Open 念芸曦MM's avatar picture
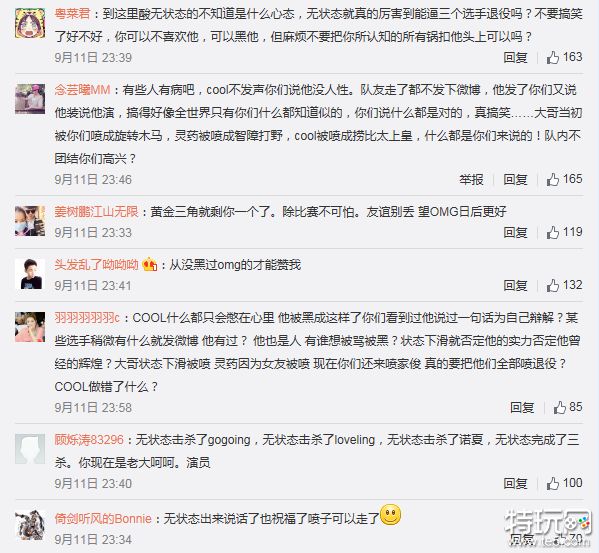Screen dimensions: 599x553 (x=30, y=99)
